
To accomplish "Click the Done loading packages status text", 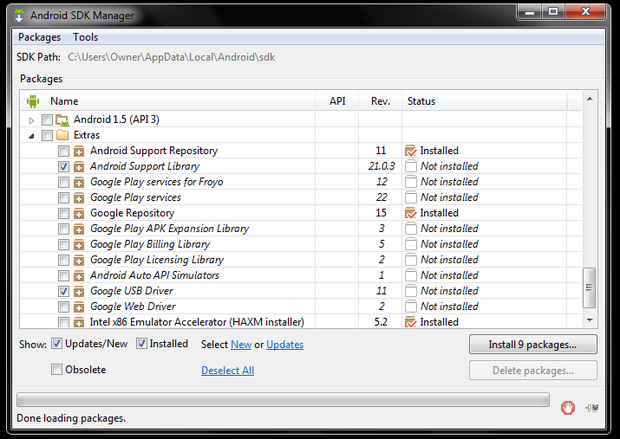I will [71, 418].
